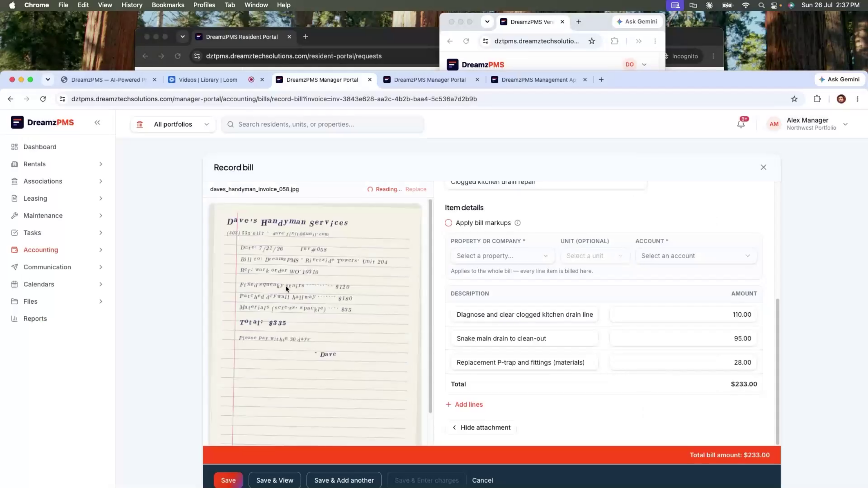Cancel the Record bill form
The height and width of the screenshot is (488, 868).
click(x=482, y=480)
